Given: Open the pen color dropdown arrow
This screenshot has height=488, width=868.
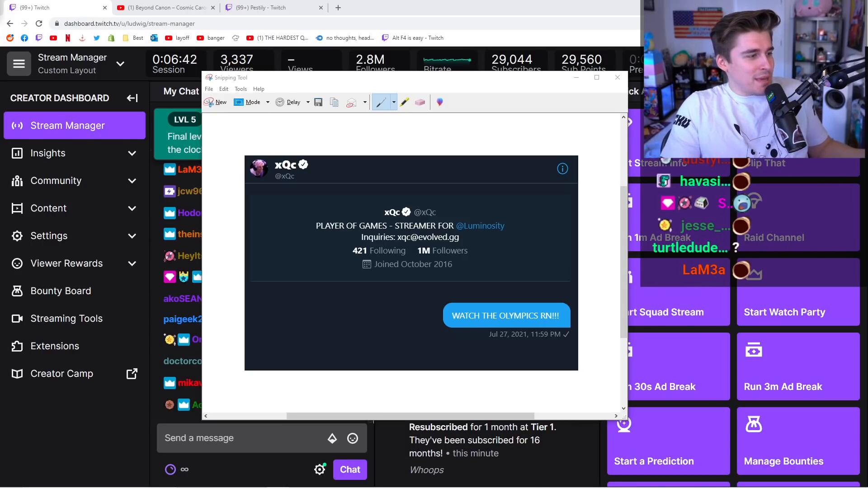Looking at the screenshot, I should tap(394, 102).
